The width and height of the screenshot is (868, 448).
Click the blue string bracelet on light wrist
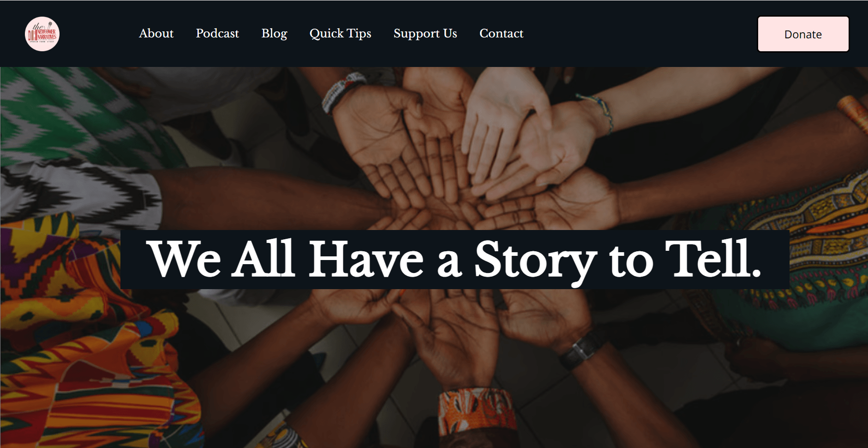tap(599, 112)
